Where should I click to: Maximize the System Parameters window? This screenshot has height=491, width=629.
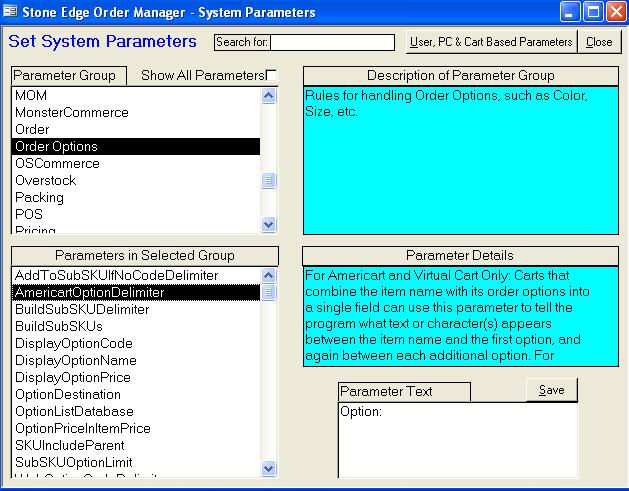pyautogui.click(x=593, y=11)
